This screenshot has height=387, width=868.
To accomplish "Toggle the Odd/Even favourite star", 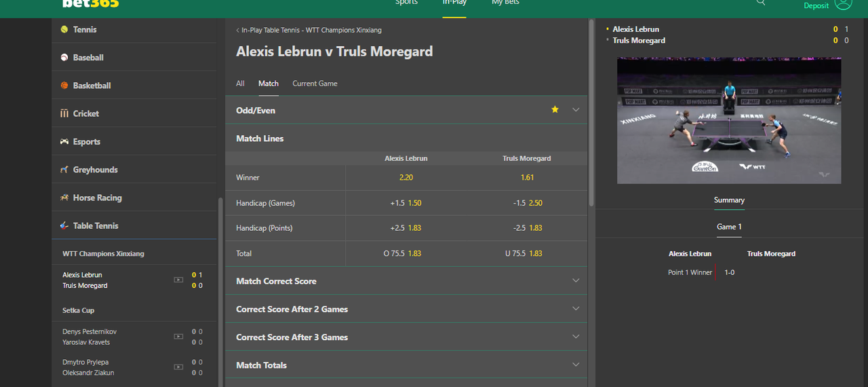I will (x=555, y=109).
